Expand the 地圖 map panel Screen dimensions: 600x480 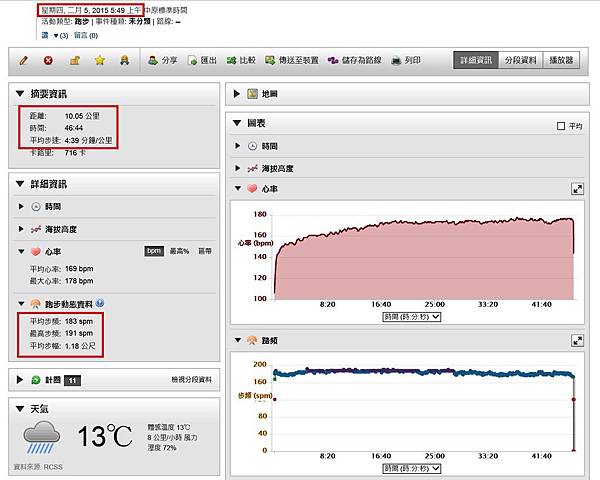click(236, 94)
